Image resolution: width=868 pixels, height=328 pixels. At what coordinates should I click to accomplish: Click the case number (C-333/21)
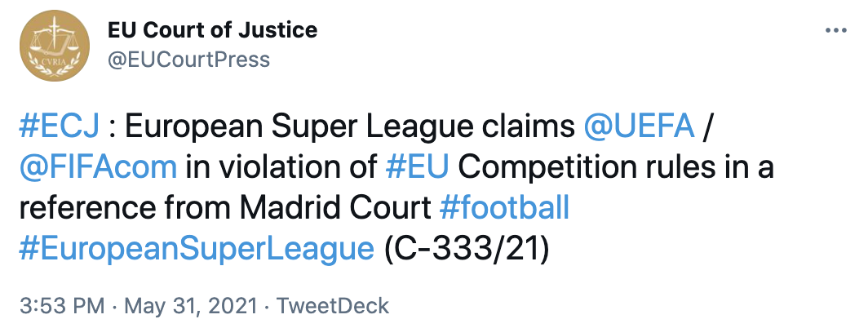pos(467,249)
